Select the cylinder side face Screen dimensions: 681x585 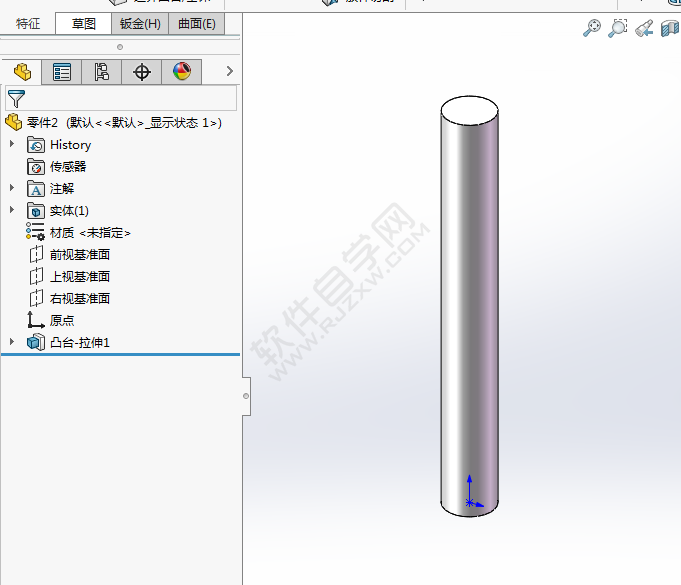point(469,313)
